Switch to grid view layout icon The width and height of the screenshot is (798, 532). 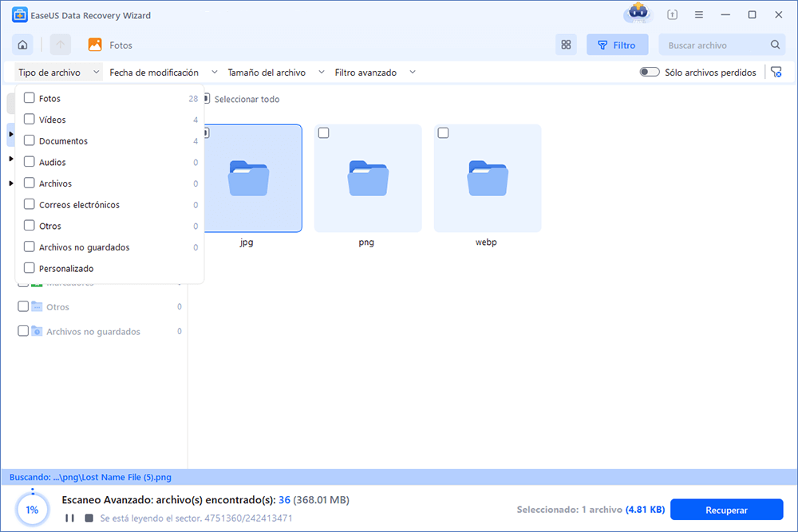click(x=566, y=45)
